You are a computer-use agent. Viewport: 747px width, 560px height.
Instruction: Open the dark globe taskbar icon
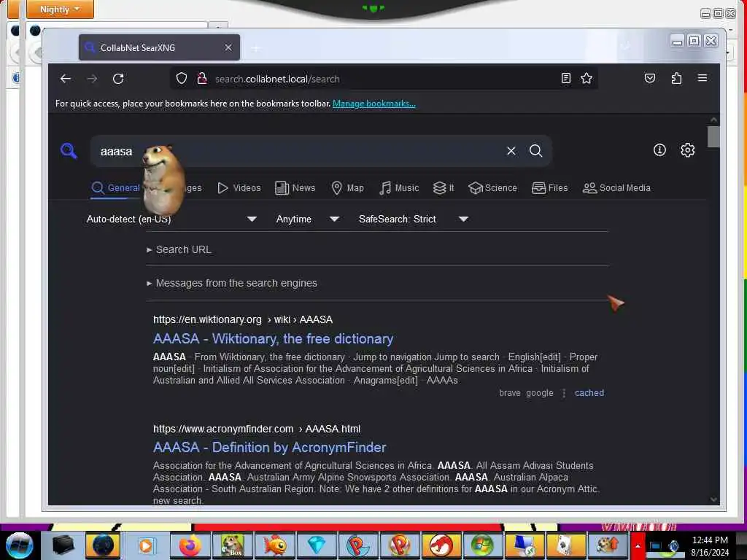tap(103, 545)
